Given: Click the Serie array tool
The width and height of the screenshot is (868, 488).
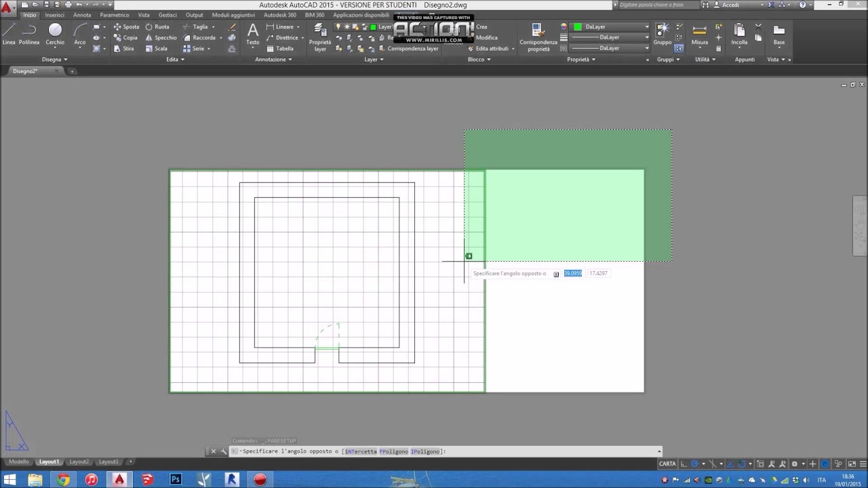Looking at the screenshot, I should (x=194, y=49).
